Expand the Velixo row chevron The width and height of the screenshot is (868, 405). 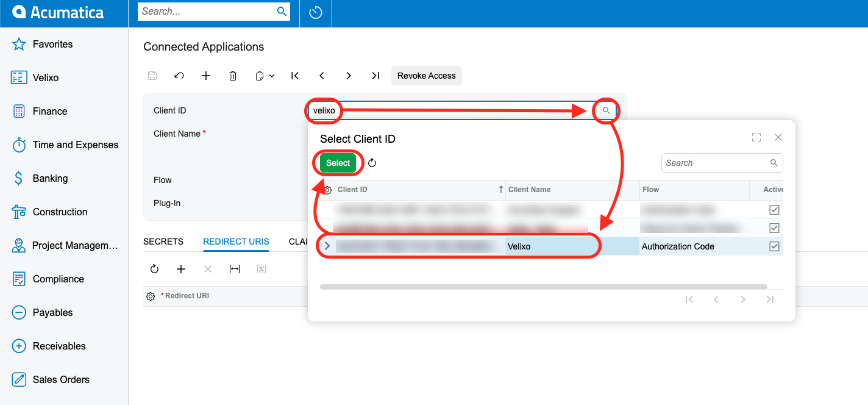[x=327, y=246]
